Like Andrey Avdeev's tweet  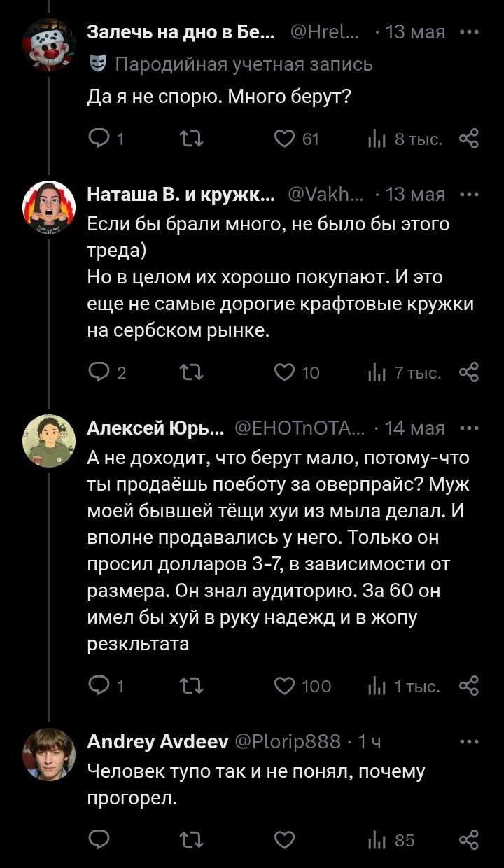click(x=284, y=839)
